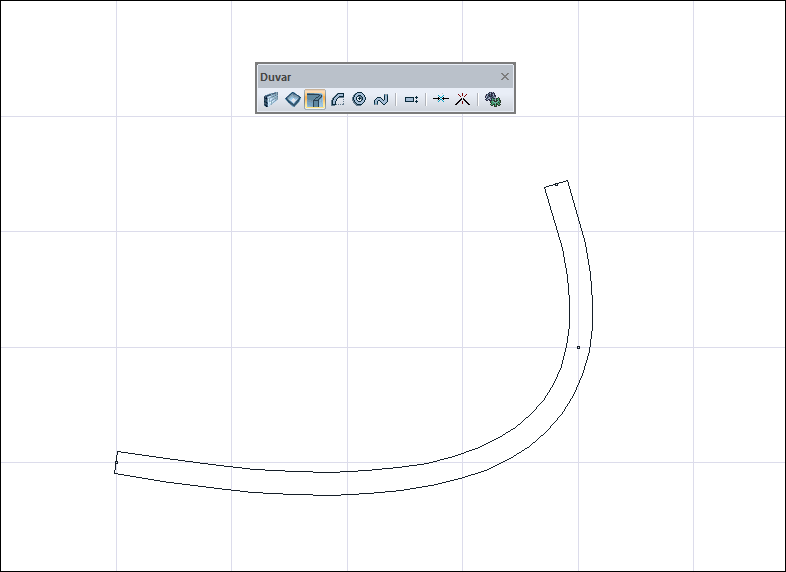This screenshot has width=786, height=572.
Task: Choose the wall join corner icon
Action: (462, 99)
